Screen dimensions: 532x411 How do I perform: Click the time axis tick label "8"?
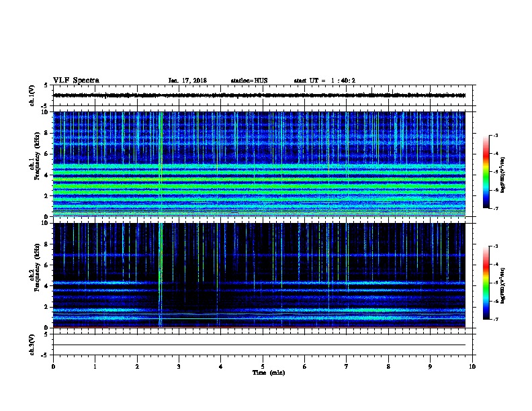[388, 367]
